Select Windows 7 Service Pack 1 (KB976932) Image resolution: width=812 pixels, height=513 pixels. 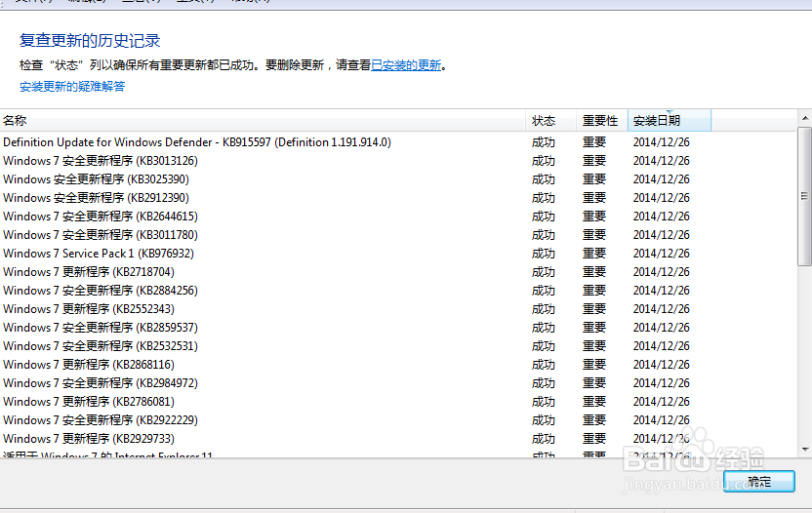point(398,254)
